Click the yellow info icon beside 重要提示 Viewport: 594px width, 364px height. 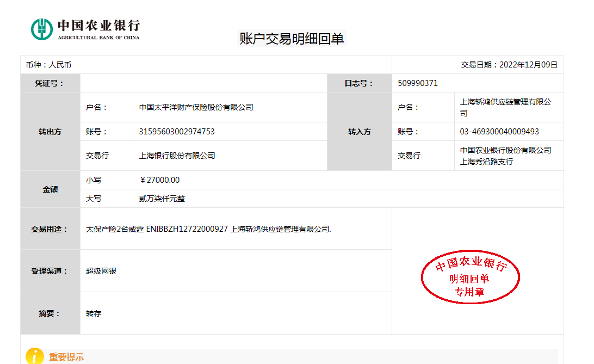(x=35, y=356)
